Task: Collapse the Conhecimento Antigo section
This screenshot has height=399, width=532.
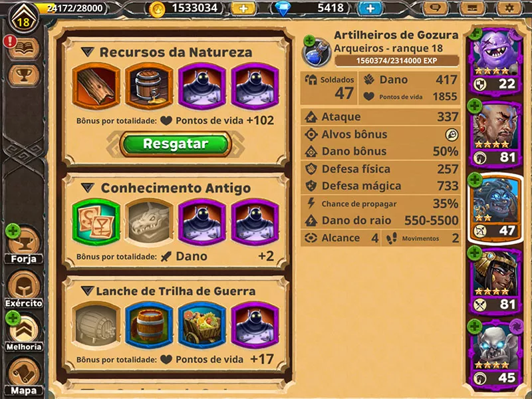Action: 88,188
